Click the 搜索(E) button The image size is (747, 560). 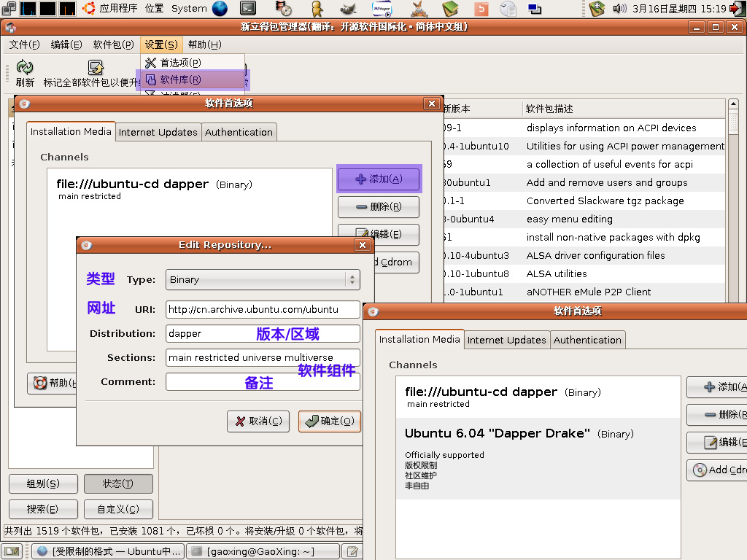43,509
